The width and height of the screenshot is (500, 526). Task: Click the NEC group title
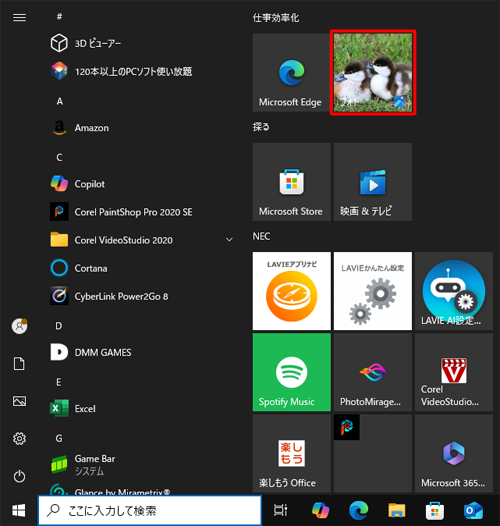click(261, 236)
